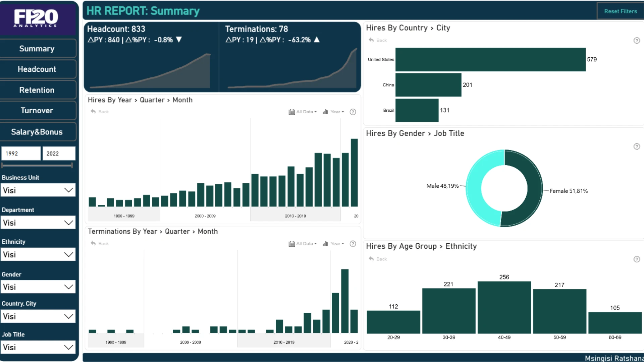Click help icon in Hires By Age Group chart
644x362 pixels.
pyautogui.click(x=636, y=259)
